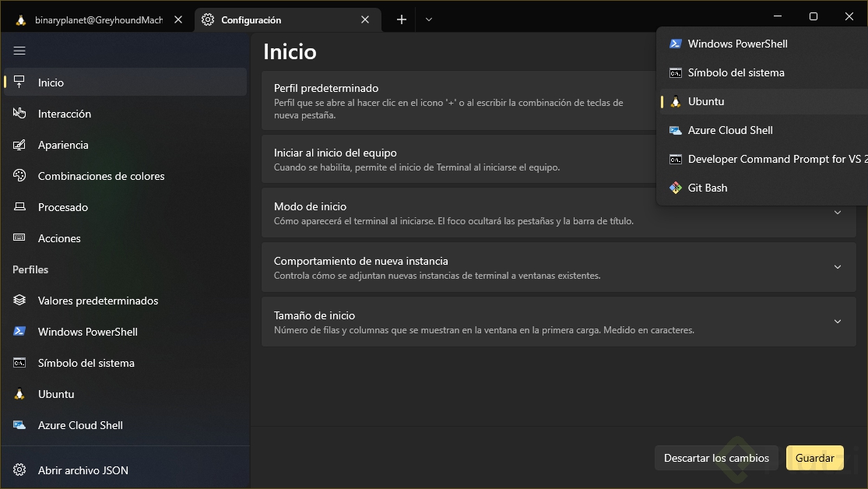Screen dimensions: 868x489
Task: Open the hamburger navigation menu
Action: [x=19, y=51]
